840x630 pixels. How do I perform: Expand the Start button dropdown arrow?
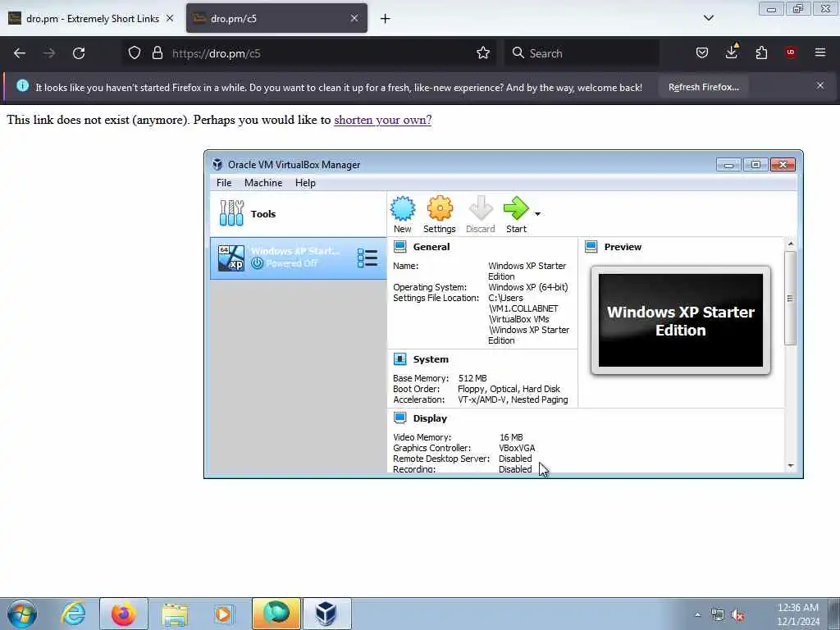[x=537, y=214]
